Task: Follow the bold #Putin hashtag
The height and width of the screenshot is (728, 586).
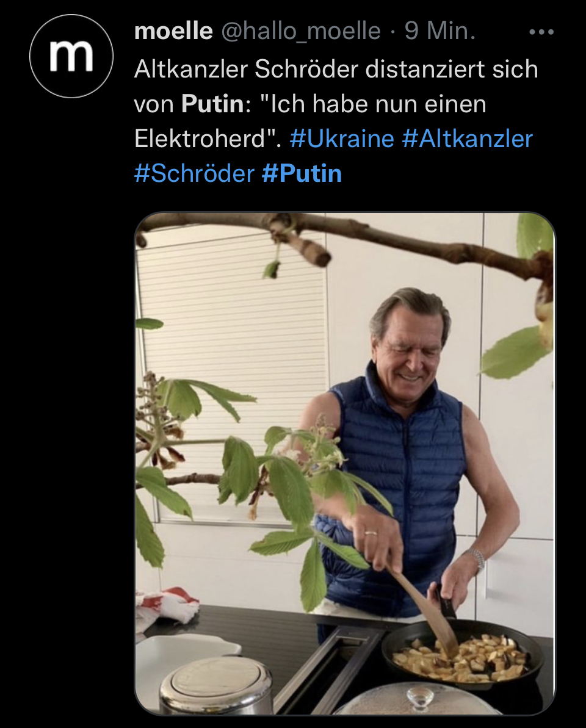Action: coord(302,174)
